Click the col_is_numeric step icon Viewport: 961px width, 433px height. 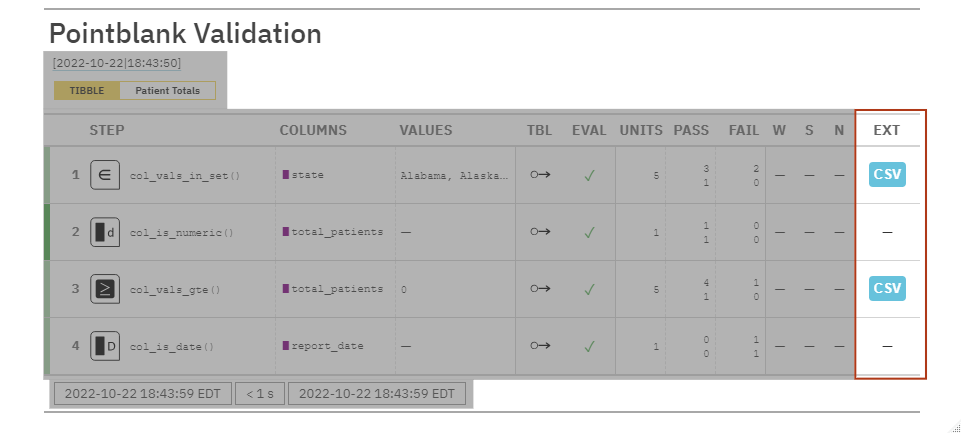104,232
